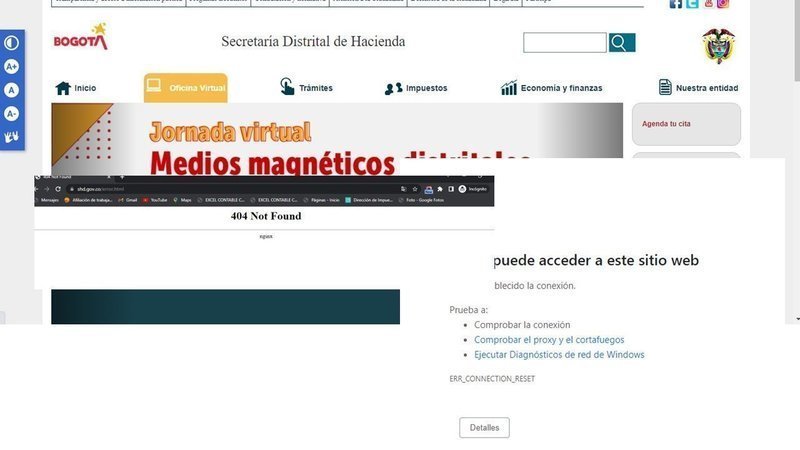Decrease font size with A- button

12,113
